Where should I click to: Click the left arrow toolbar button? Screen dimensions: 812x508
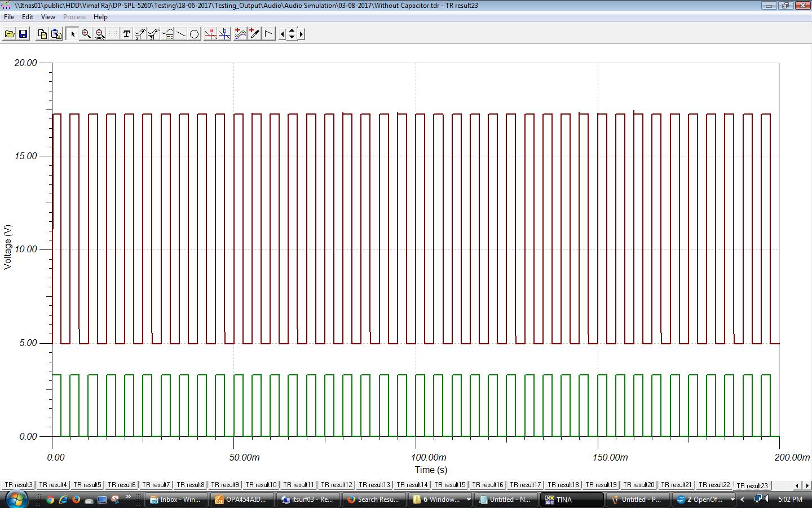click(283, 34)
